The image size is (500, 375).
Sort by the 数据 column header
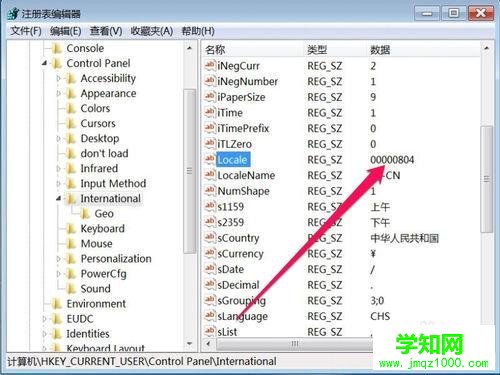423,50
